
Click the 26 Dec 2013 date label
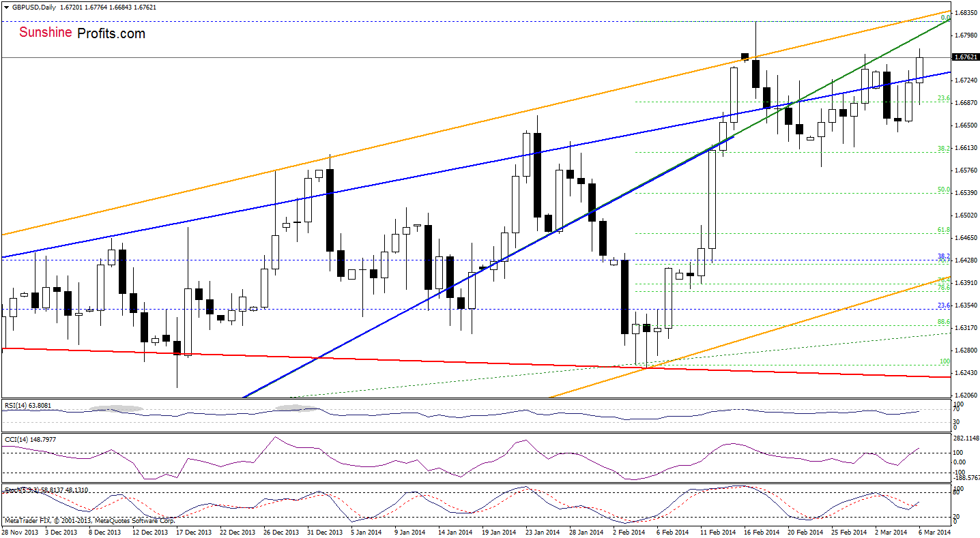283,532
